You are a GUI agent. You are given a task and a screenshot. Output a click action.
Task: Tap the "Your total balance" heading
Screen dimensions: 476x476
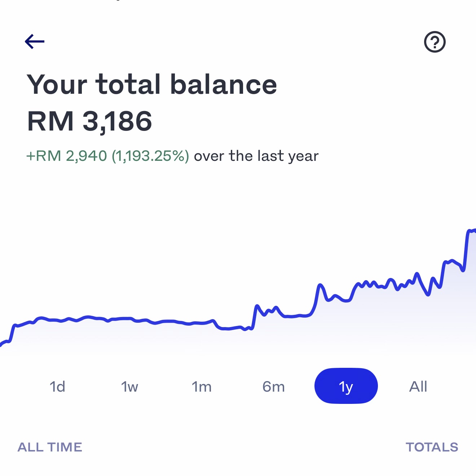pyautogui.click(x=152, y=84)
